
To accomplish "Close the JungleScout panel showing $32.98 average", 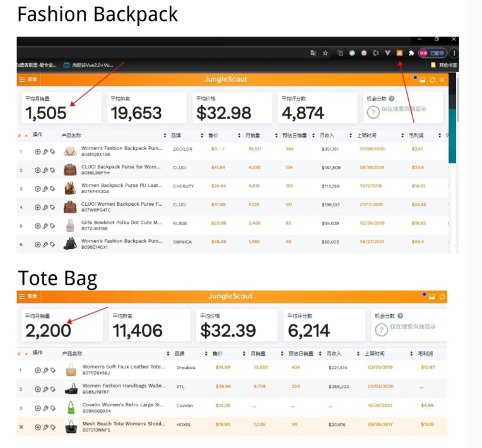I will coord(442,80).
